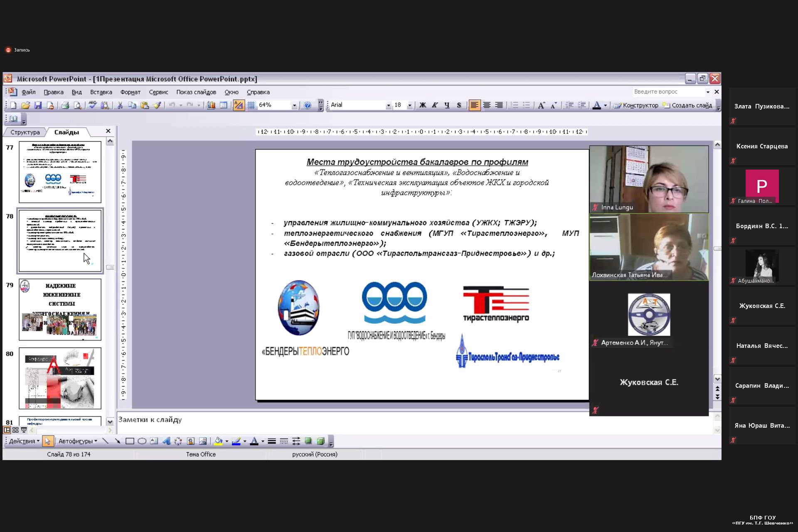Screen dimensions: 798x532
Task: Increase font size with large A button
Action: [541, 106]
